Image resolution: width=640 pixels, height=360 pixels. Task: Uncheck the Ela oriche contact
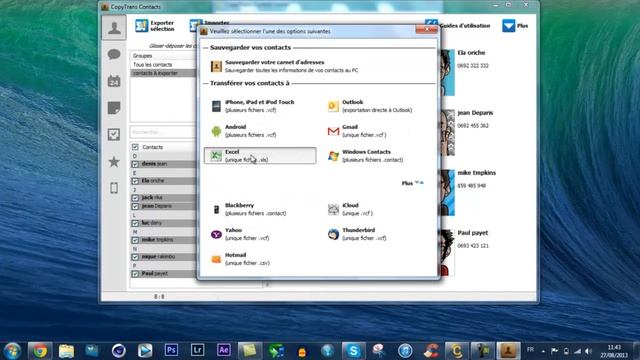pos(135,181)
